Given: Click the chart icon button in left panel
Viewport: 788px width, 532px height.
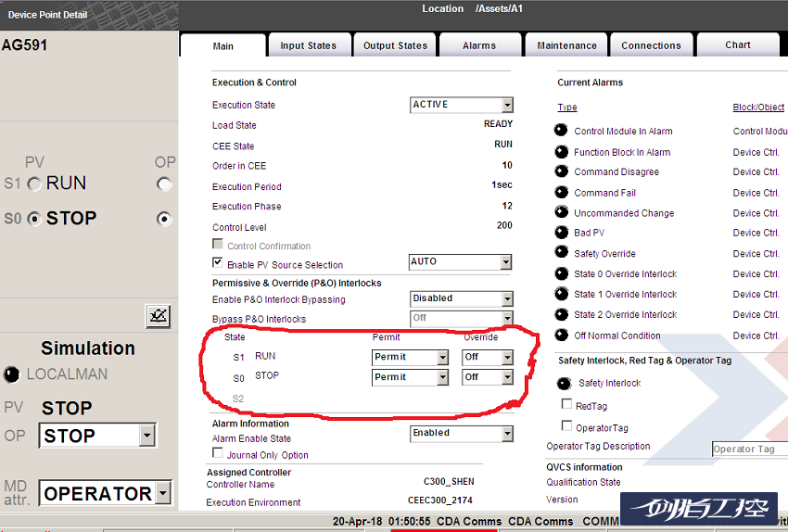Looking at the screenshot, I should (159, 316).
